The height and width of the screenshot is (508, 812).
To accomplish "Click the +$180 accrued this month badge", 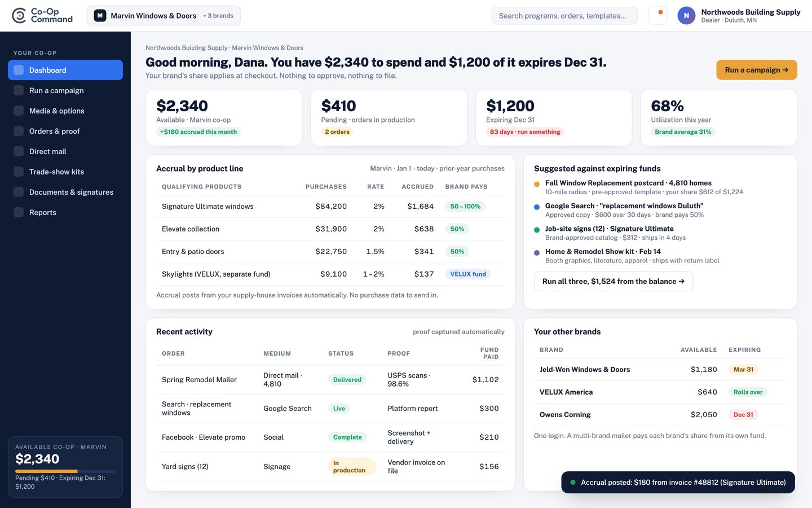I will [x=198, y=132].
